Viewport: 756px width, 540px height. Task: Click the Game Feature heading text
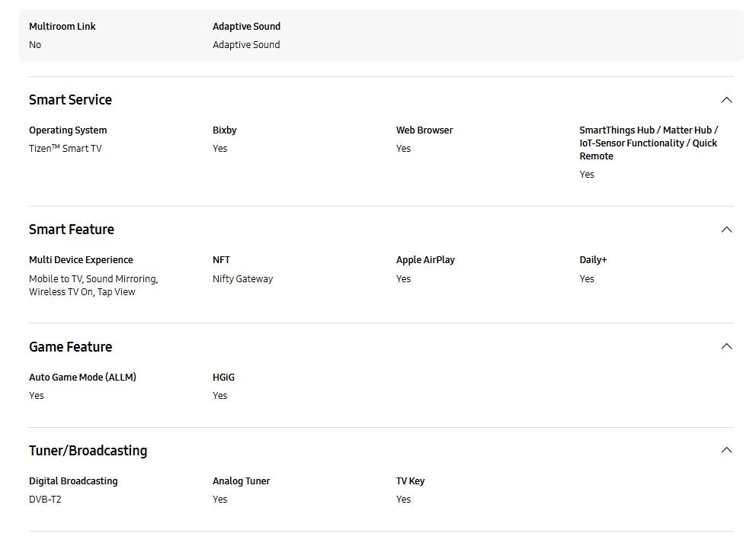pos(70,347)
